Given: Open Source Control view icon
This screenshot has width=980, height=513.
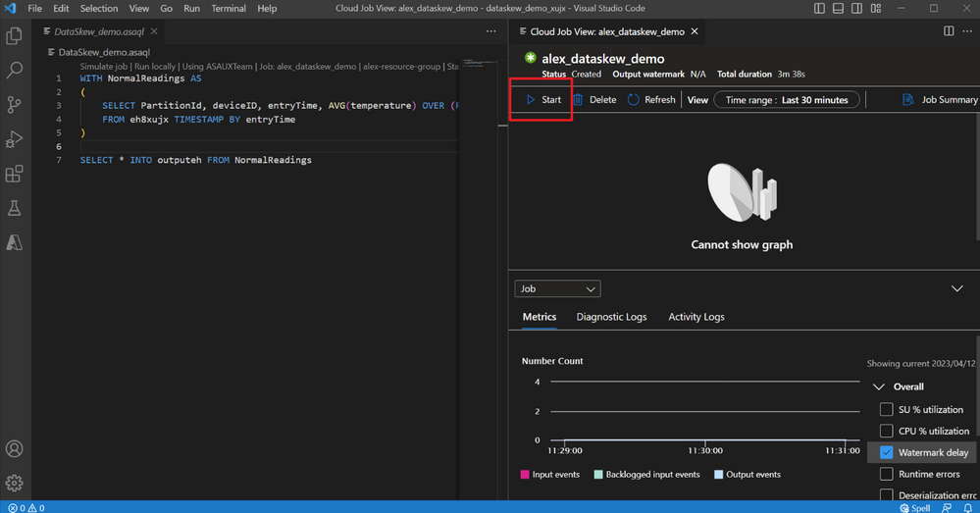Looking at the screenshot, I should point(14,104).
